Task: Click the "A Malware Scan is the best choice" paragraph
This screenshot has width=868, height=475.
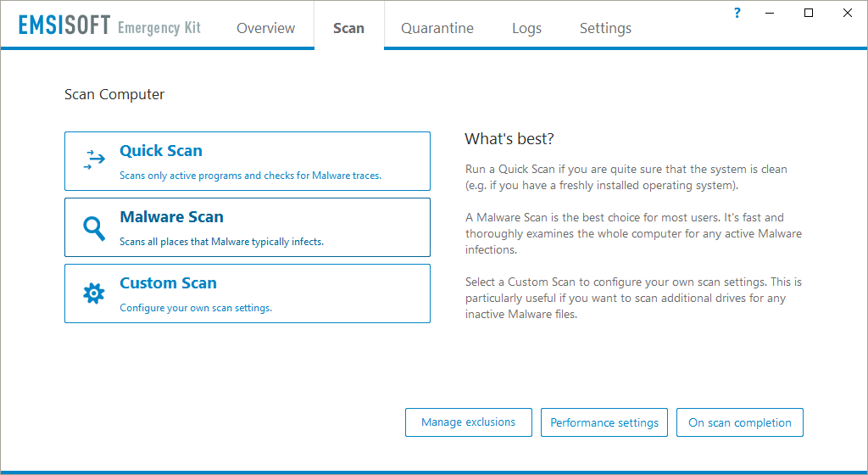Action: 633,233
